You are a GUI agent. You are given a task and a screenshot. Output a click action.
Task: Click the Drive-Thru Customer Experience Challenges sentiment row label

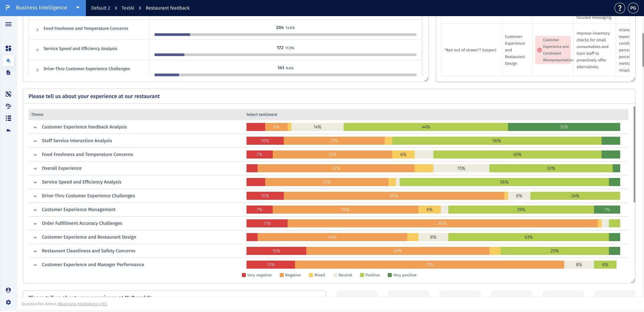click(88, 196)
